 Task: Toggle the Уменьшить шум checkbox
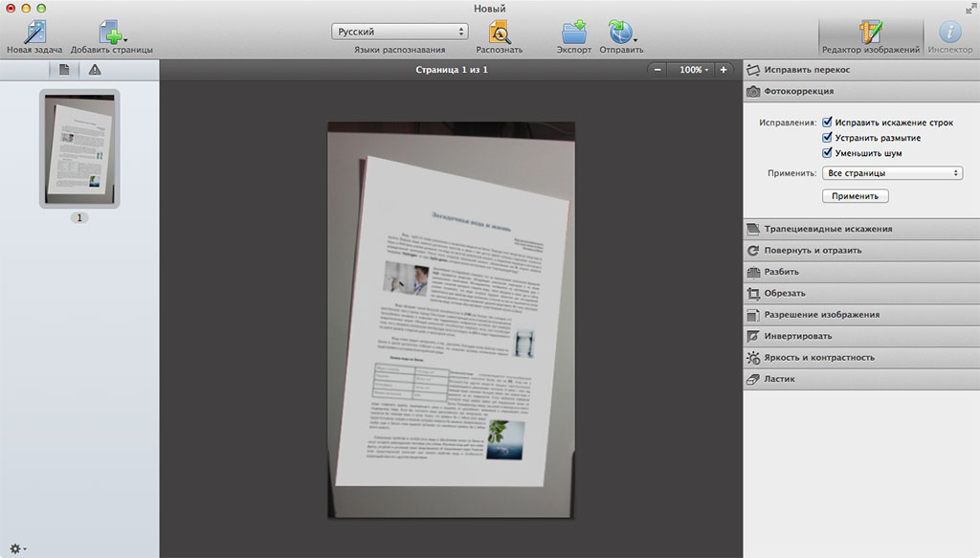[827, 153]
